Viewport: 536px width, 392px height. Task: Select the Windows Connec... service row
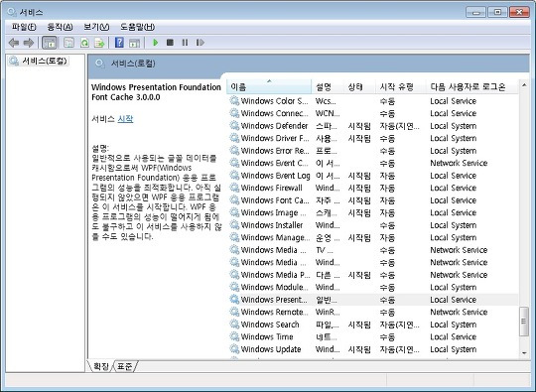(373, 113)
